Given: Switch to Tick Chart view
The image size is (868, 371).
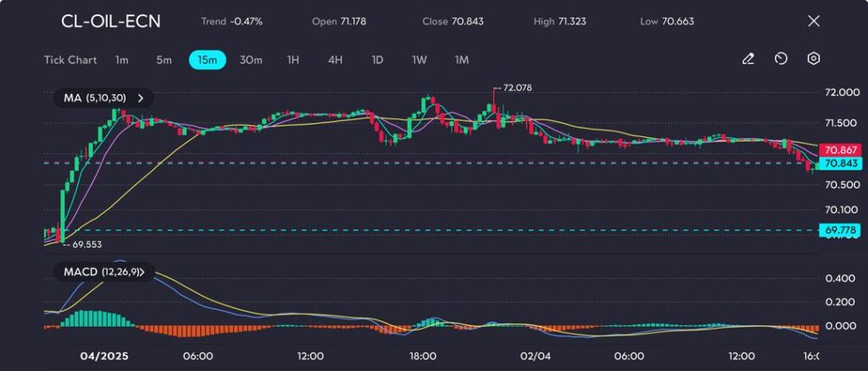Looking at the screenshot, I should pyautogui.click(x=70, y=60).
